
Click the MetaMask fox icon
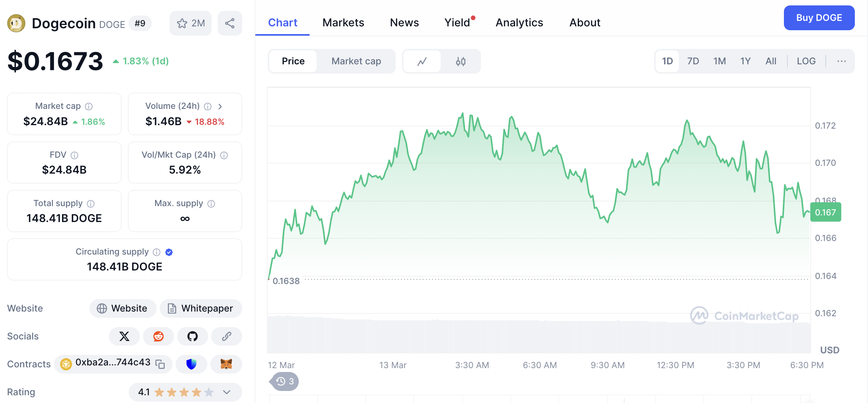226,364
